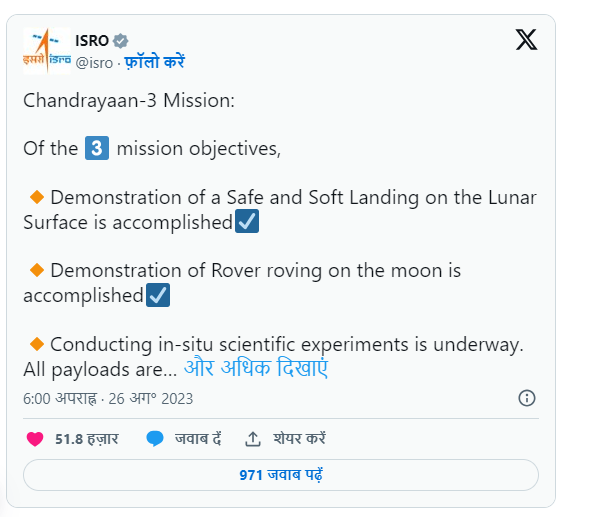This screenshot has height=517, width=609.
Task: Open the ISRO profile avatar
Action: tap(47, 50)
